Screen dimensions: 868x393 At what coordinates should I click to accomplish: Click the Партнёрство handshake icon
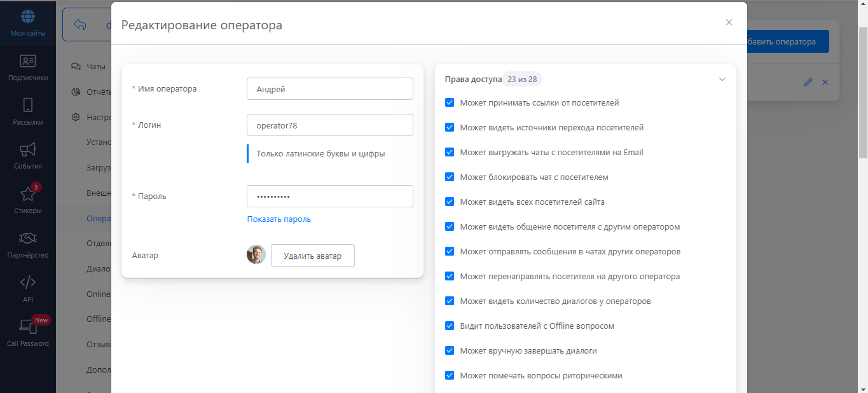click(28, 238)
